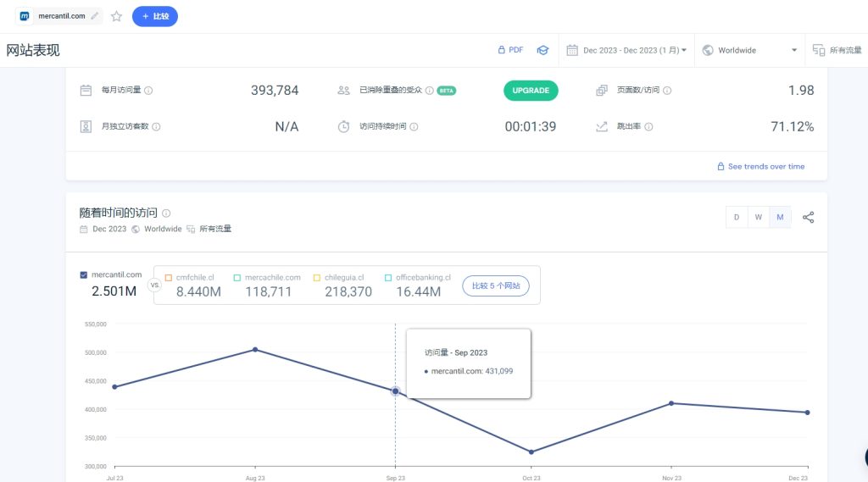Select the Dec 23 data point
Screen dimensions: 868x482
(x=808, y=413)
